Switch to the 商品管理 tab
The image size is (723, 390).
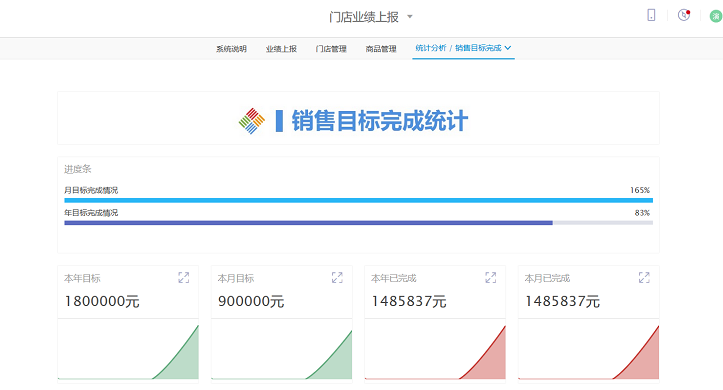381,49
